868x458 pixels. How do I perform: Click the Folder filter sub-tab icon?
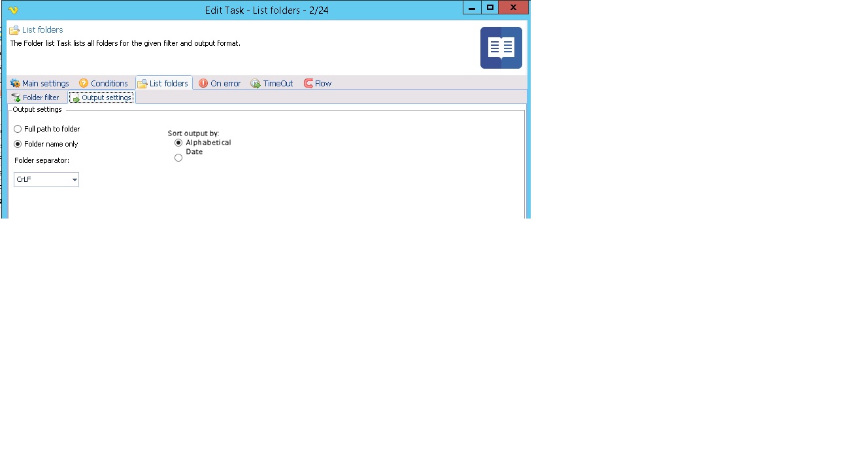pos(16,98)
